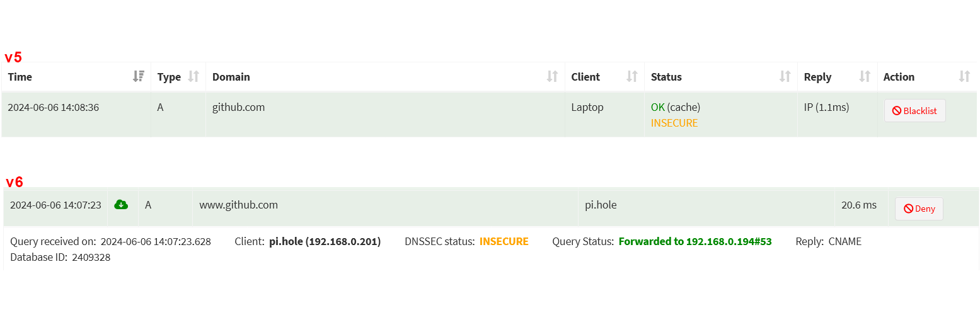
Task: Sort by Type using its arrows icon
Action: [193, 77]
